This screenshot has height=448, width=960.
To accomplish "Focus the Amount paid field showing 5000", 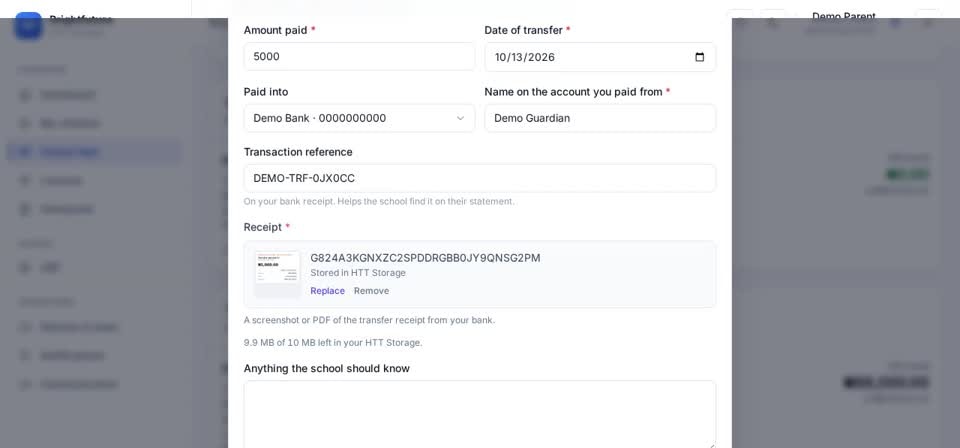I will [x=359, y=56].
